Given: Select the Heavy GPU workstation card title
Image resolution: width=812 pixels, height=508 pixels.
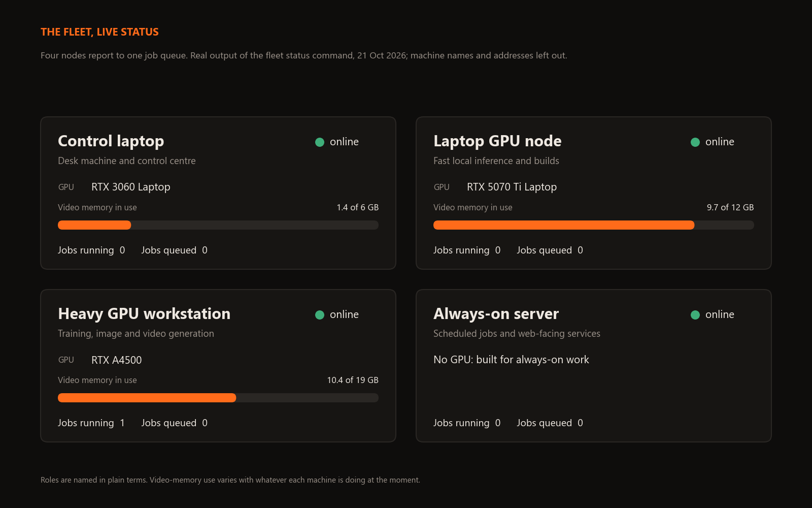Looking at the screenshot, I should (144, 314).
